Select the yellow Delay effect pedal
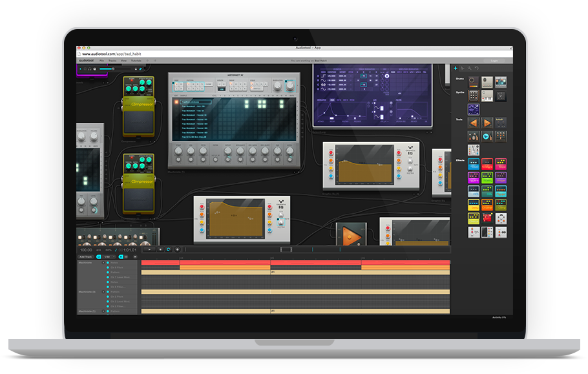588x374 pixels. pos(474,204)
